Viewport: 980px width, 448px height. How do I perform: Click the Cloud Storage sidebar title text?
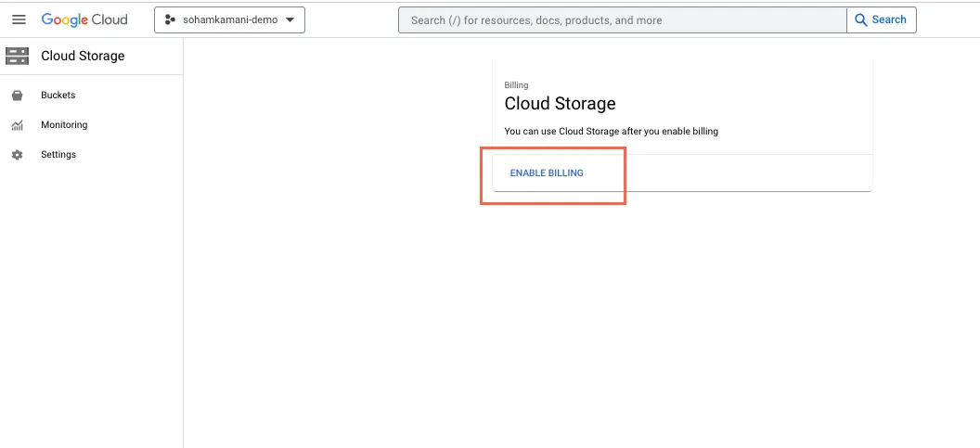(x=83, y=56)
